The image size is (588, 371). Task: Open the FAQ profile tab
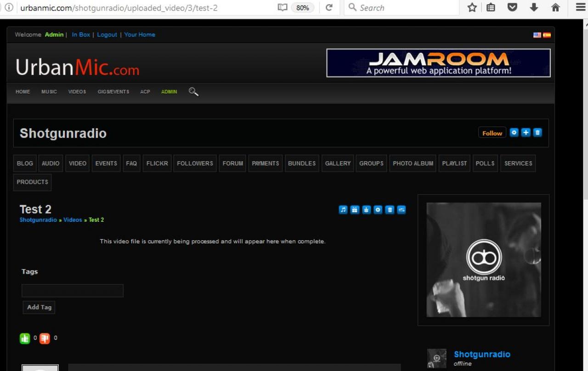(x=131, y=163)
